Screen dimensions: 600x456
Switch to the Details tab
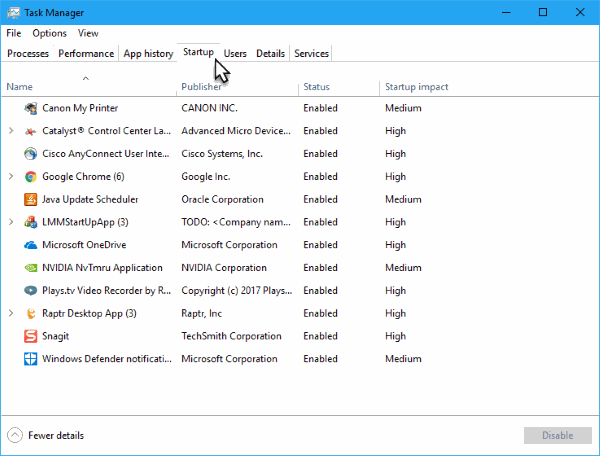click(x=271, y=54)
